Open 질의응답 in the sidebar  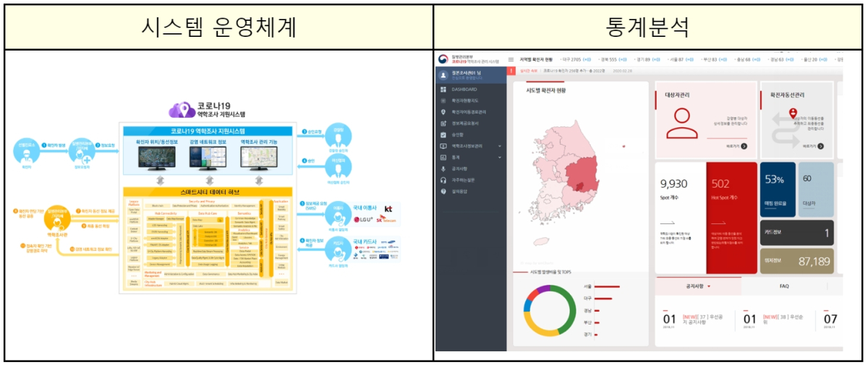click(x=460, y=191)
